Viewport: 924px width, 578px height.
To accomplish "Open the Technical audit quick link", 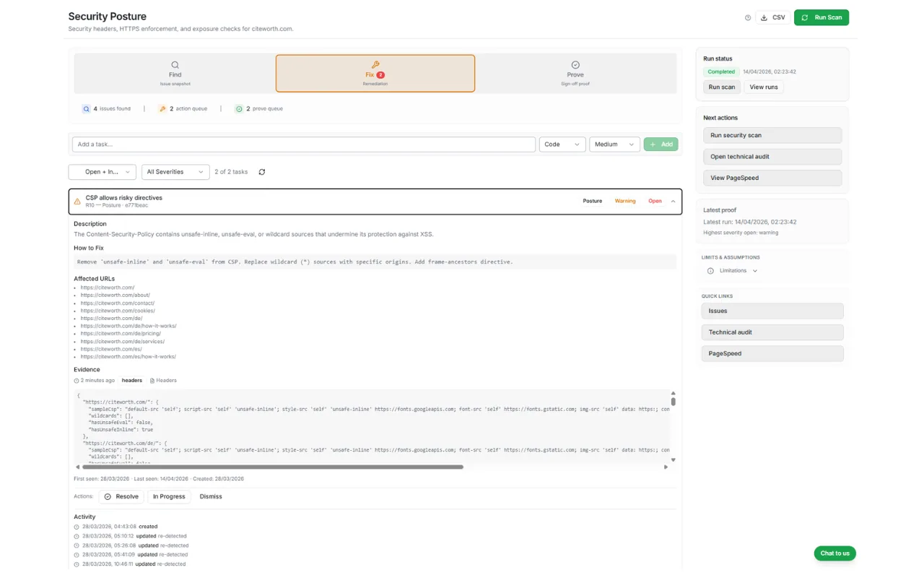I will pyautogui.click(x=772, y=332).
